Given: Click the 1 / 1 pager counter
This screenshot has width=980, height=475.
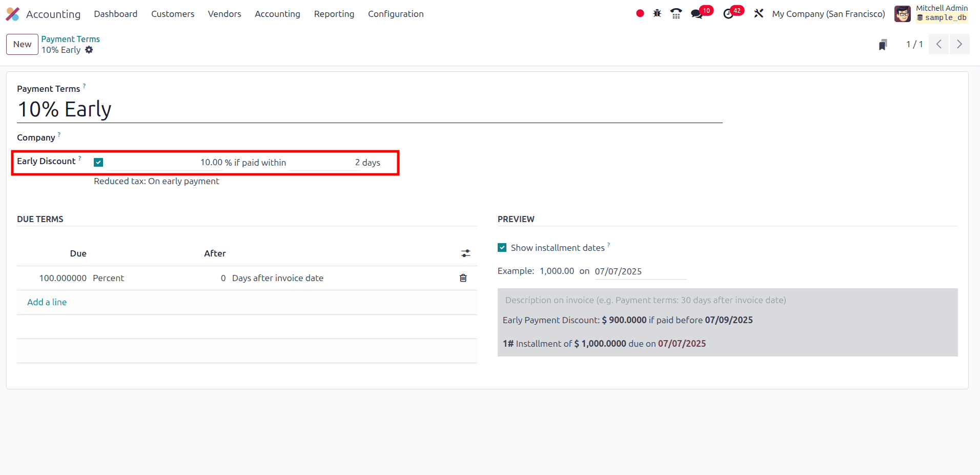Looking at the screenshot, I should click(914, 44).
